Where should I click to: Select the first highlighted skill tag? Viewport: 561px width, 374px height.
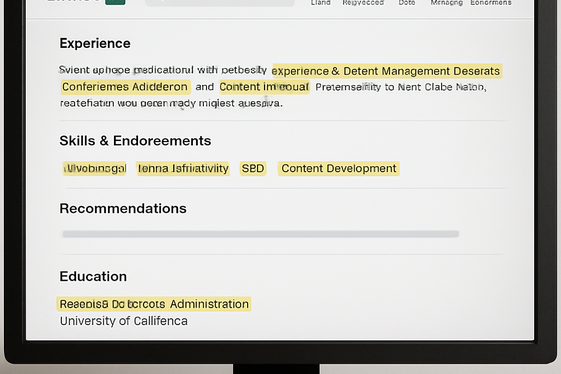(94, 169)
